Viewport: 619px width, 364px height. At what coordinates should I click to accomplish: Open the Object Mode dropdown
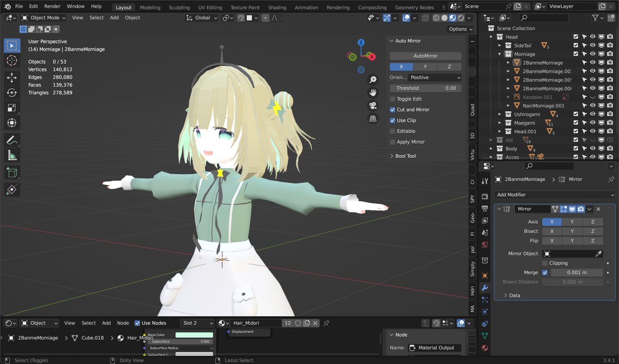(x=44, y=18)
